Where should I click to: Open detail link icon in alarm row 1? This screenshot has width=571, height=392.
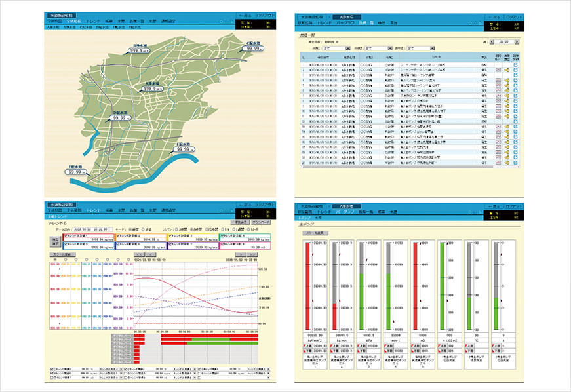[516, 65]
